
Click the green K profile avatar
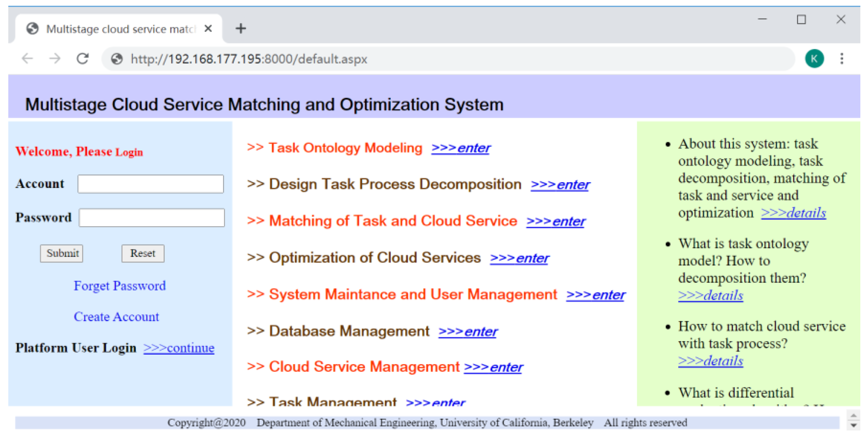[814, 59]
